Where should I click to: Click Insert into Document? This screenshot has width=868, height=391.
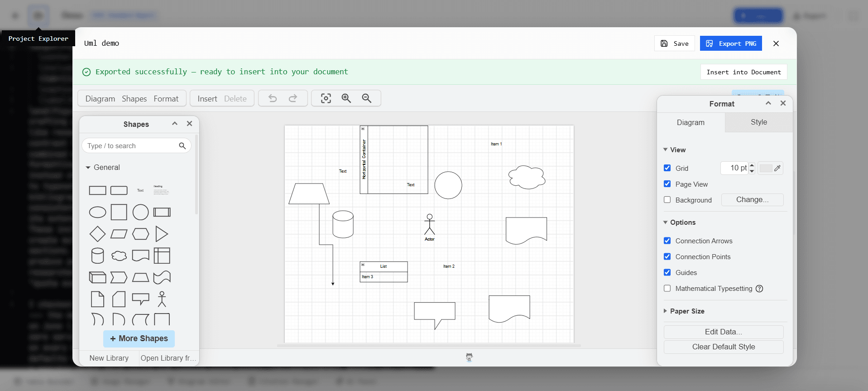(x=744, y=72)
